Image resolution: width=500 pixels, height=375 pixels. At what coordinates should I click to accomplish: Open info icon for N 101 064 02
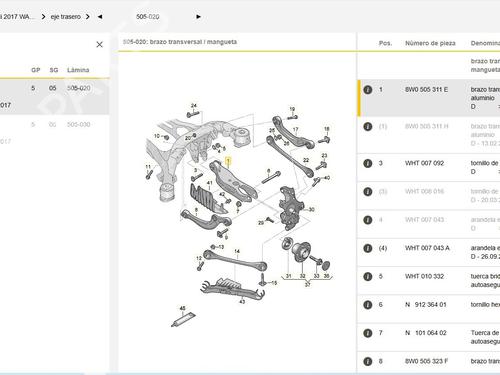pyautogui.click(x=368, y=333)
